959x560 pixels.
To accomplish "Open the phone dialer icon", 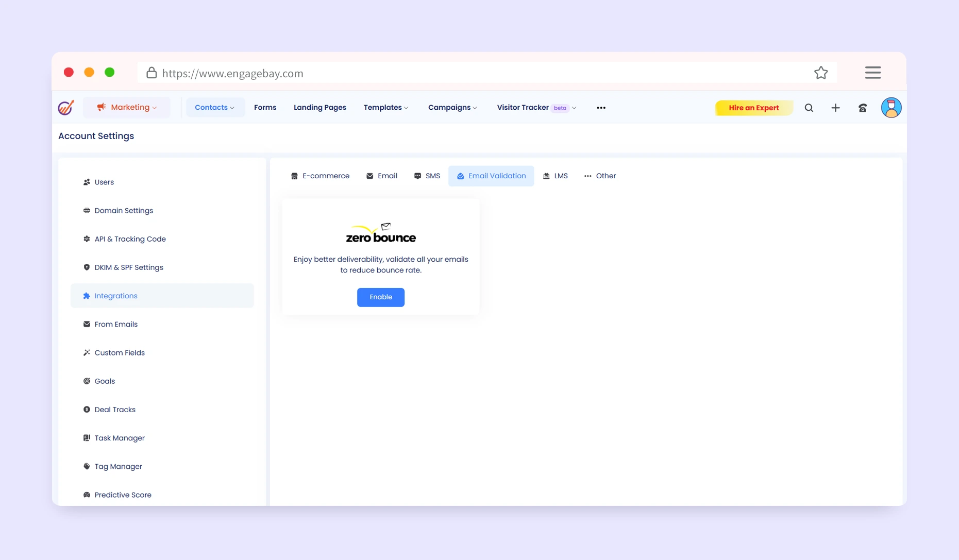I will (862, 108).
